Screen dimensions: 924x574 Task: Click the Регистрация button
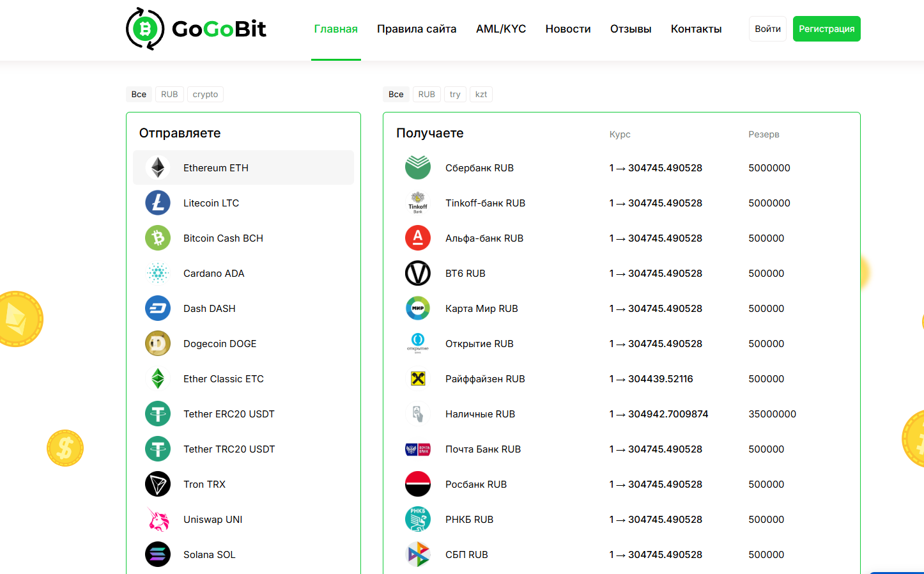click(826, 29)
